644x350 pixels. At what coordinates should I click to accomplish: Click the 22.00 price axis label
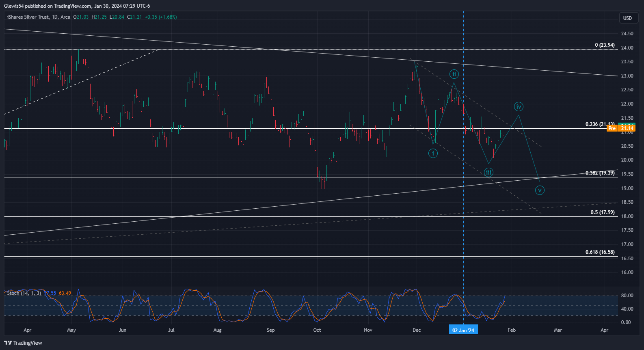pos(627,104)
